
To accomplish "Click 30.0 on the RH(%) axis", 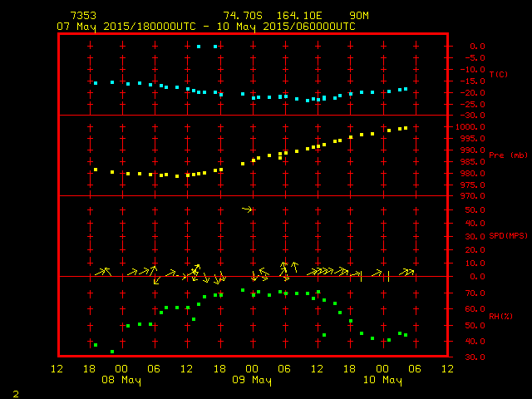I will pyautogui.click(x=475, y=357).
